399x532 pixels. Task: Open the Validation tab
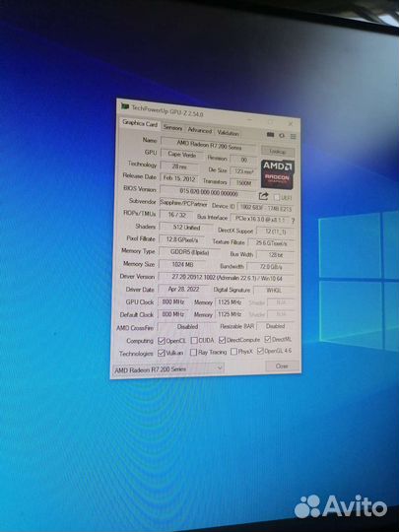coord(228,133)
